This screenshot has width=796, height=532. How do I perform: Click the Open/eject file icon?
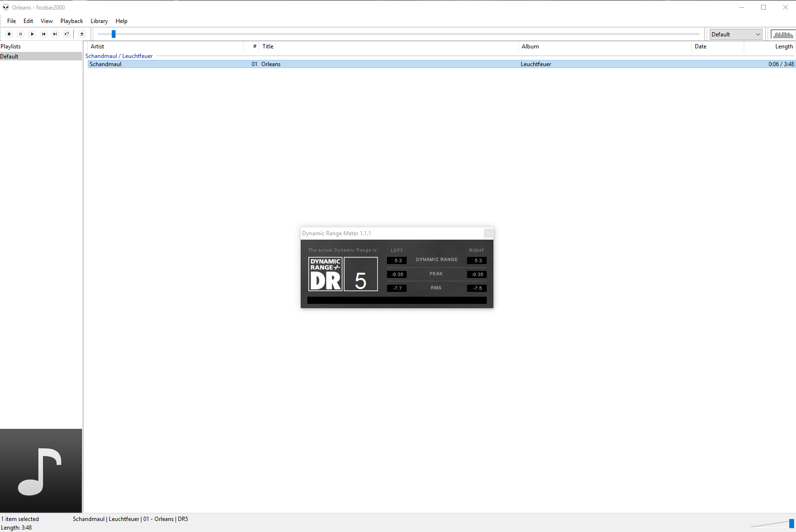click(x=82, y=34)
